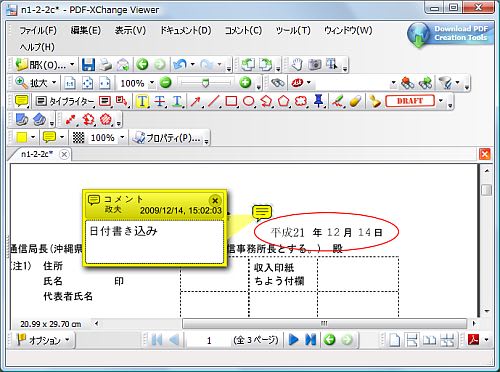The width and height of the screenshot is (500, 372).
Task: Select facing pages layout icon
Action: pos(429,340)
